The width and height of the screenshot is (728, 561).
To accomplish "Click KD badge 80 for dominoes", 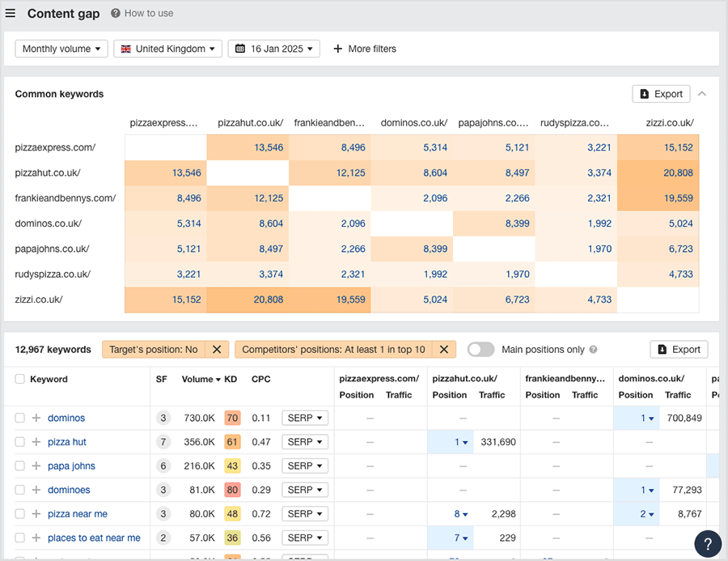I will pos(232,490).
